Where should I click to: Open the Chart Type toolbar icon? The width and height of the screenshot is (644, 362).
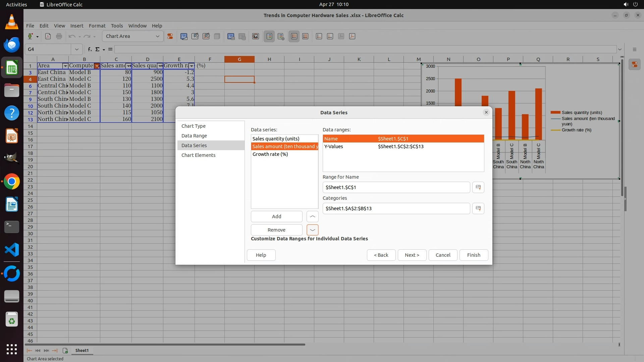click(x=184, y=36)
